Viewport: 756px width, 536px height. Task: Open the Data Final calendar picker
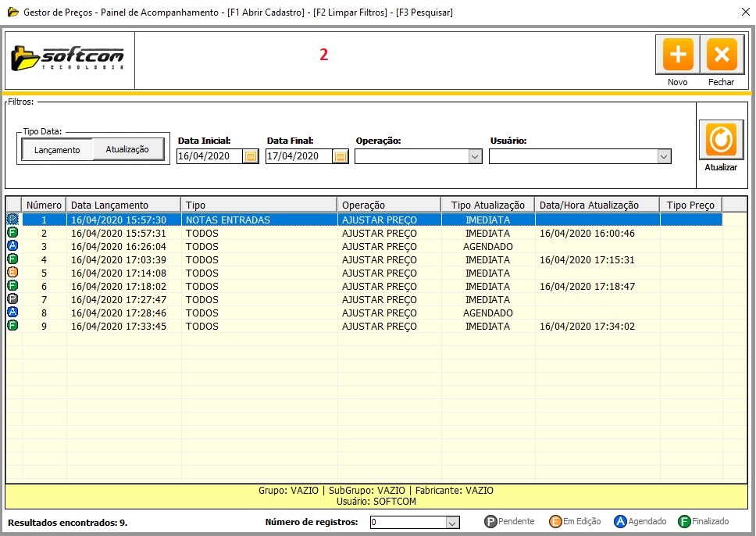coord(341,156)
